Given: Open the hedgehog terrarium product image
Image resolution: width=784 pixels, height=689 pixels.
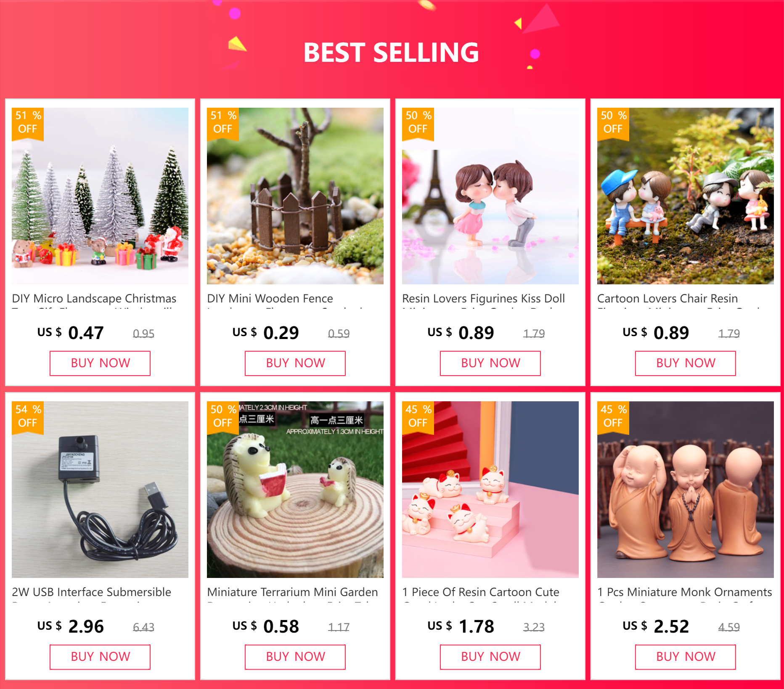Looking at the screenshot, I should [x=295, y=490].
